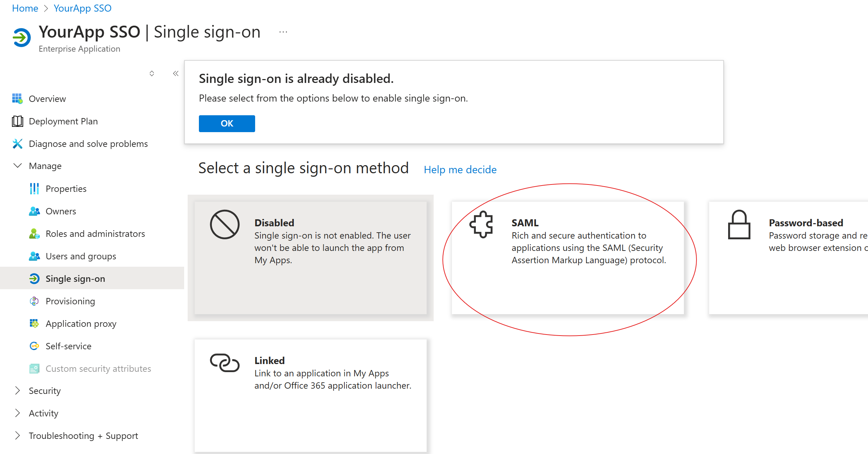Click the Owners people icon
Image resolution: width=868 pixels, height=454 pixels.
[x=34, y=211]
